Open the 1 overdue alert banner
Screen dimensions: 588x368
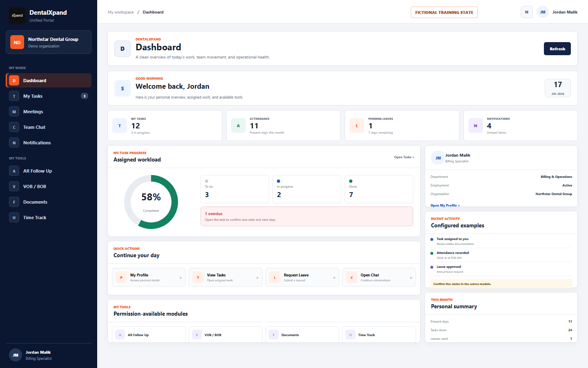[307, 216]
